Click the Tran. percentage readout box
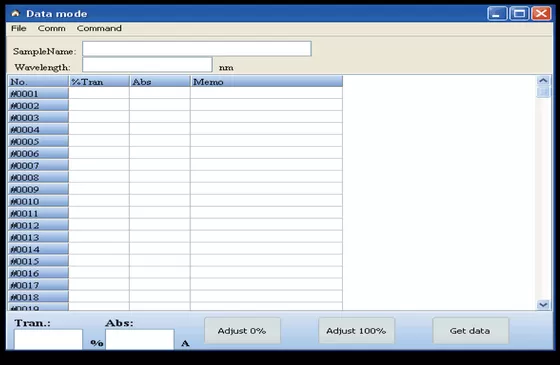 pyautogui.click(x=48, y=339)
